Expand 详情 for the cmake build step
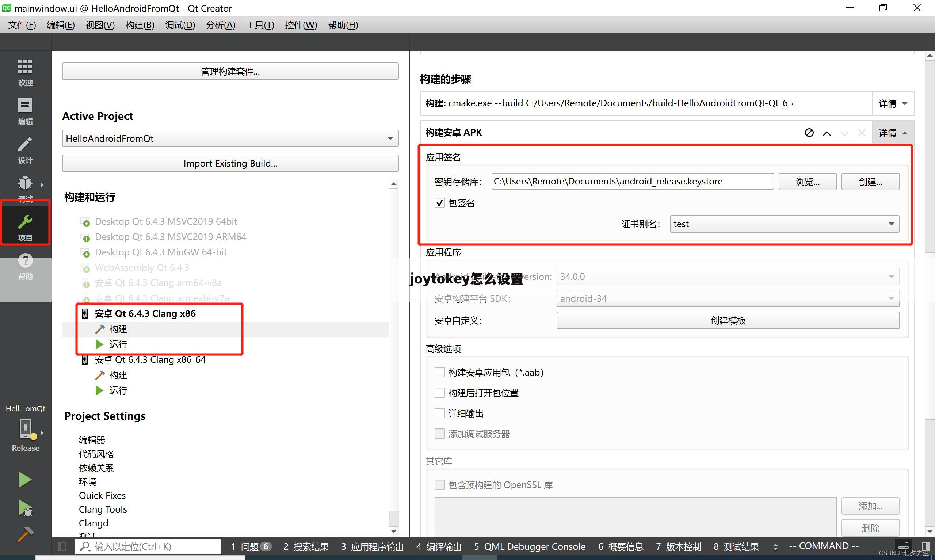 893,103
